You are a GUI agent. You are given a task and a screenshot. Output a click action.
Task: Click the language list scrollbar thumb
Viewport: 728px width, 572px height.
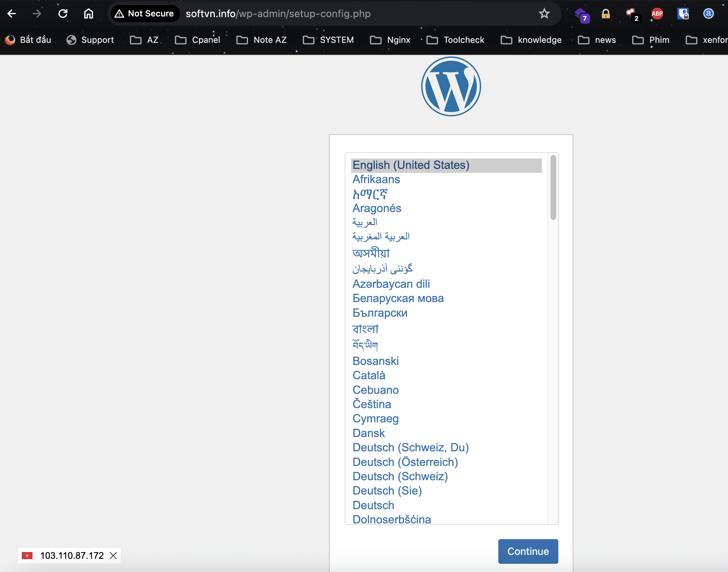tap(553, 187)
